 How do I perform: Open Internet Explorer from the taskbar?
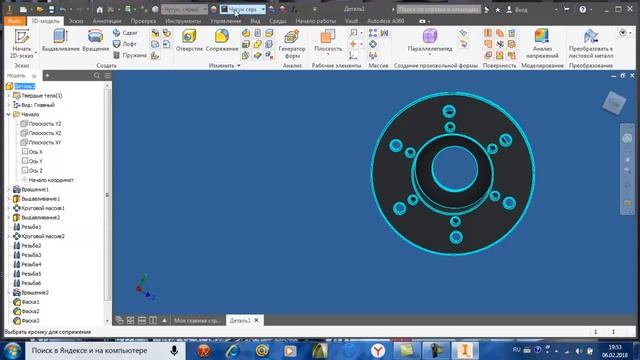click(233, 351)
